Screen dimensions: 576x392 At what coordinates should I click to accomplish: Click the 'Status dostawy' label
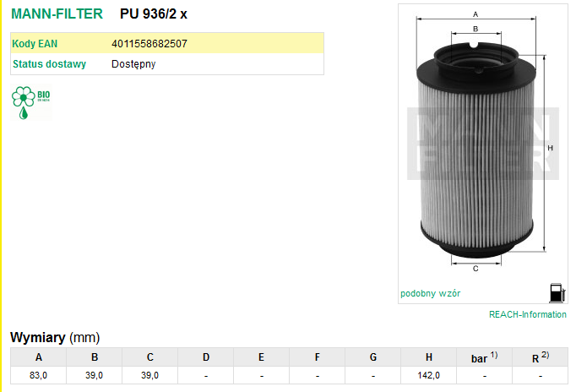point(49,64)
